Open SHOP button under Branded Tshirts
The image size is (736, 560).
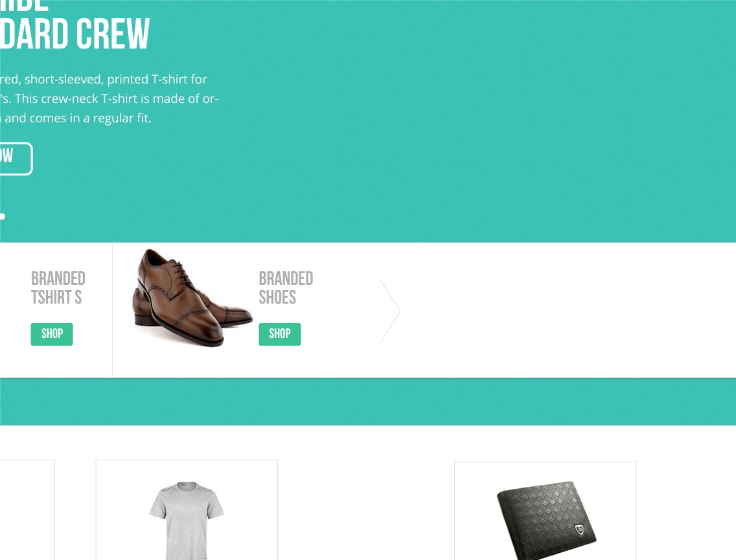pyautogui.click(x=52, y=334)
